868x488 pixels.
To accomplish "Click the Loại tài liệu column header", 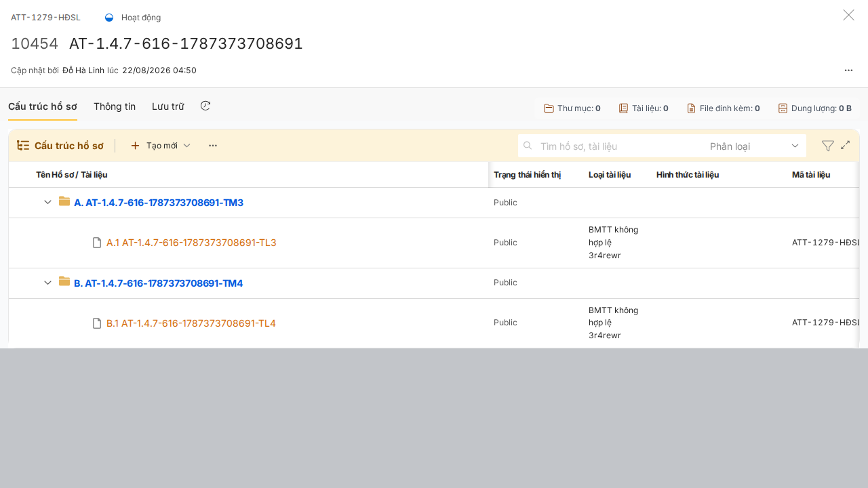I will click(610, 175).
